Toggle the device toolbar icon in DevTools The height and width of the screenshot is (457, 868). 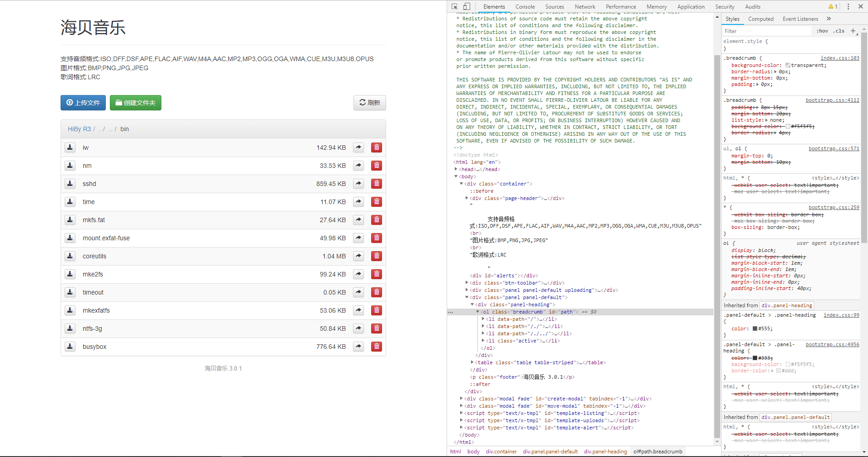click(467, 6)
